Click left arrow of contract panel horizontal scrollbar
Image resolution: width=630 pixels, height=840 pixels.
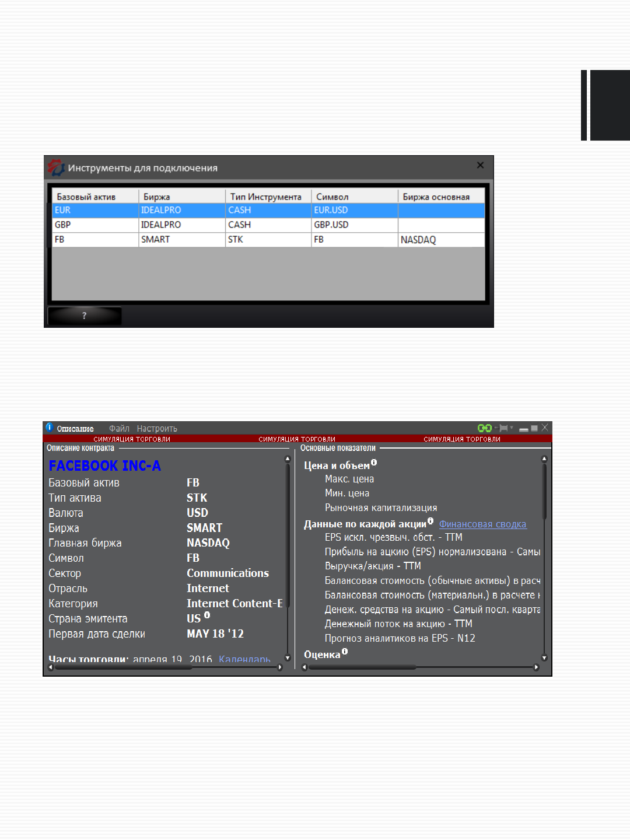coord(51,667)
